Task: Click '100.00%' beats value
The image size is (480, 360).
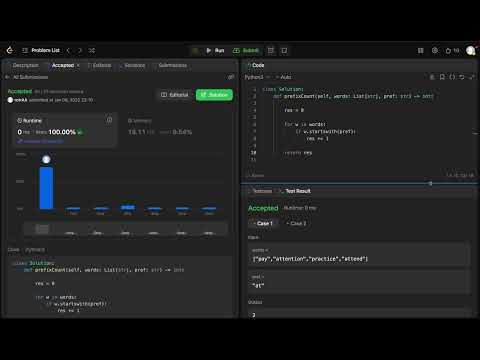Action: point(62,132)
